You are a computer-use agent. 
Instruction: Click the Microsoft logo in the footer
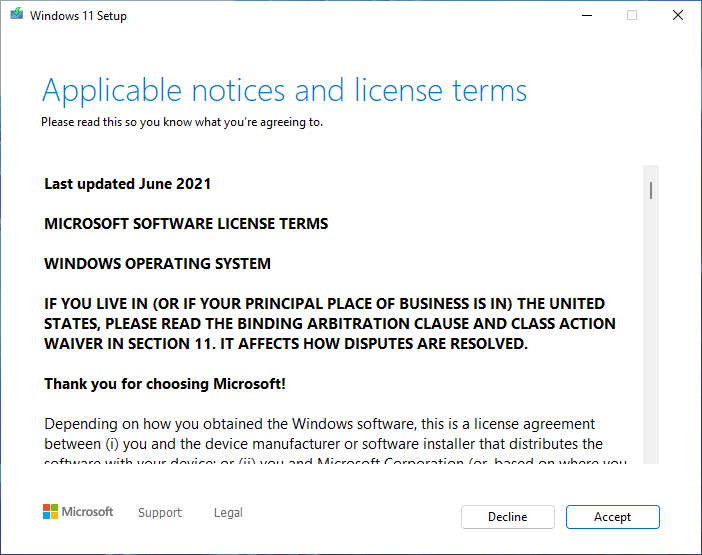tap(78, 512)
